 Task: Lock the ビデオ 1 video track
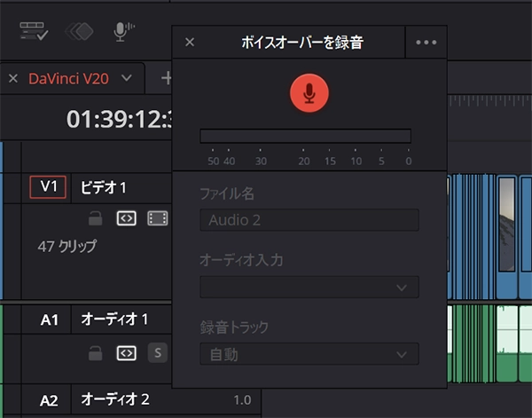tap(95, 218)
